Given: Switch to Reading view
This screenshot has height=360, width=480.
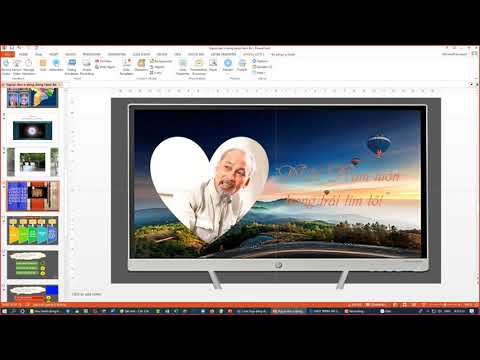Looking at the screenshot, I should [413, 305].
